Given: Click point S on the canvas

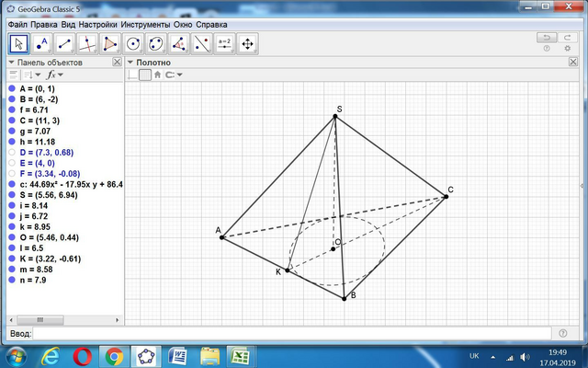Looking at the screenshot, I should [x=335, y=117].
